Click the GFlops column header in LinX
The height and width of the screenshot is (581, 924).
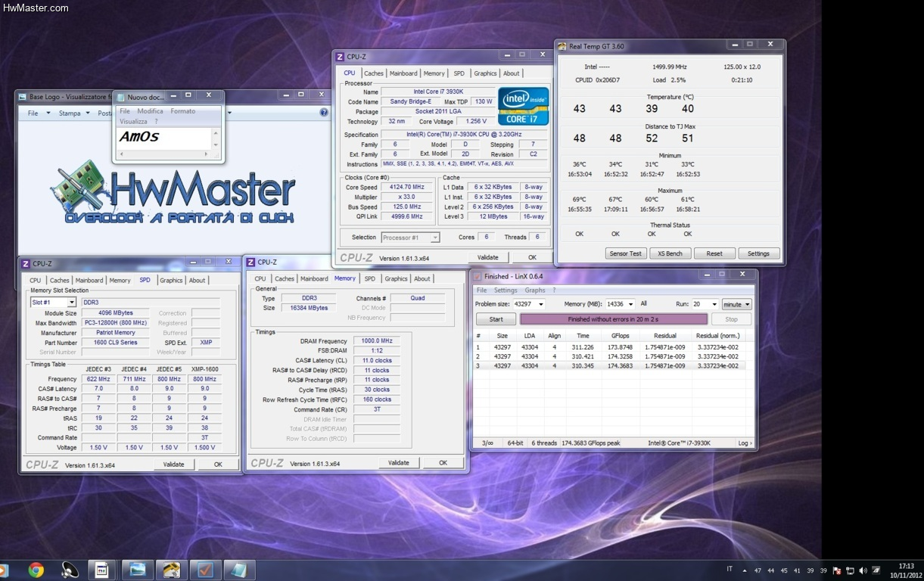point(621,336)
